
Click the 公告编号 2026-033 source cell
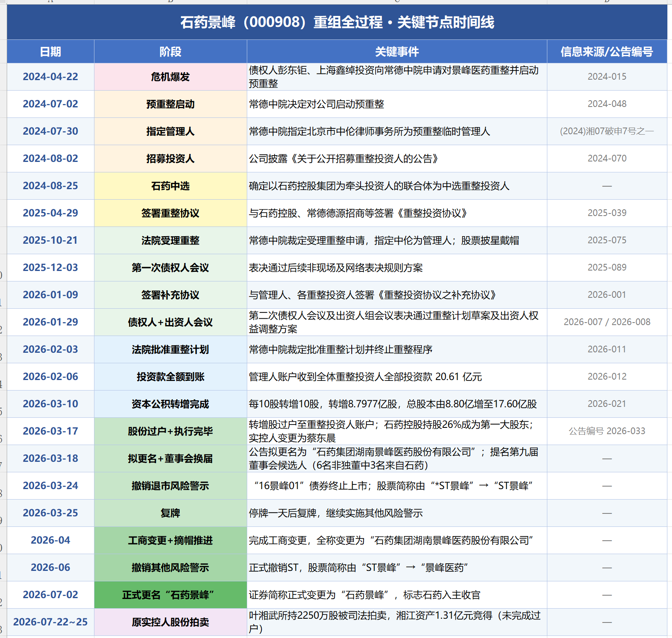coord(607,431)
